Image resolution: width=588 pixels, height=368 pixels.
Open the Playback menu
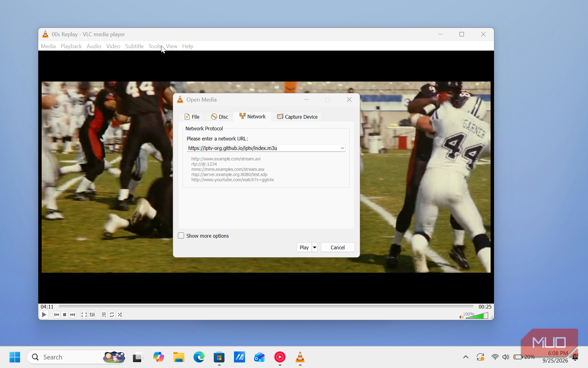tap(71, 46)
